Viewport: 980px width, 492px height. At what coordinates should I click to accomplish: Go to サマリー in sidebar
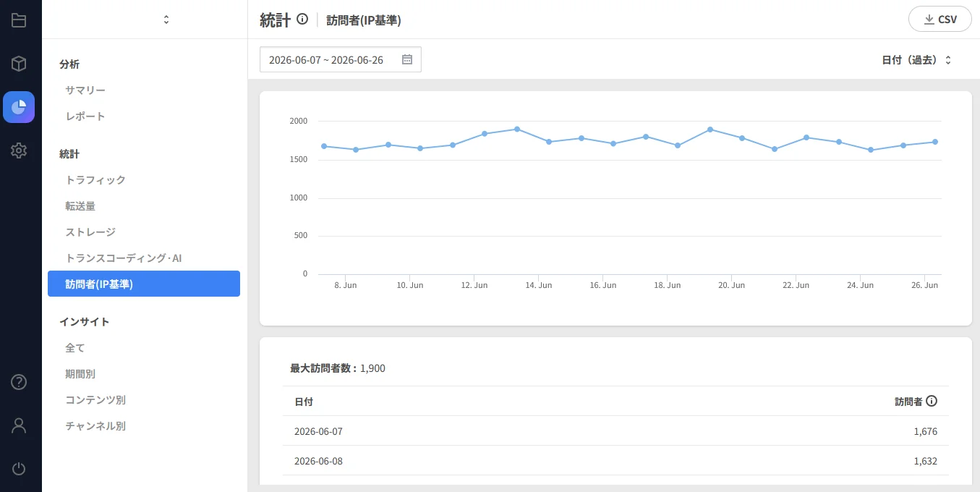point(85,90)
